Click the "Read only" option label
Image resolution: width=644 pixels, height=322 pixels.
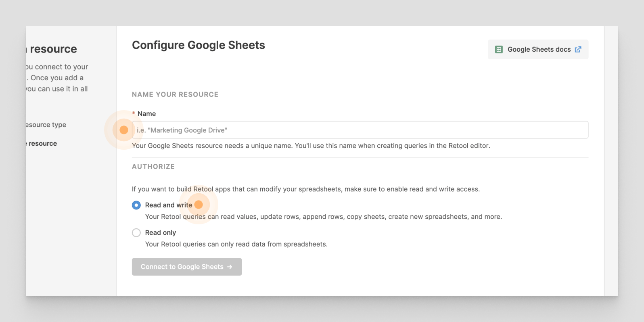tap(161, 233)
